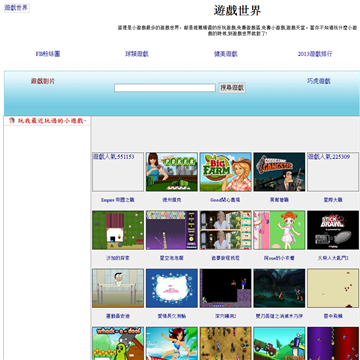Open the 2013遊戲排行 ranking link

tap(315, 54)
